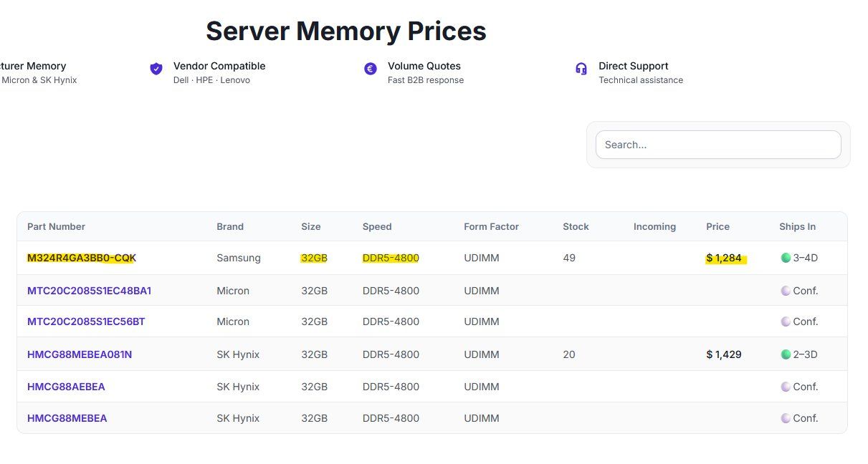Click the Samsung brand cell
The width and height of the screenshot is (868, 464).
[239, 258]
